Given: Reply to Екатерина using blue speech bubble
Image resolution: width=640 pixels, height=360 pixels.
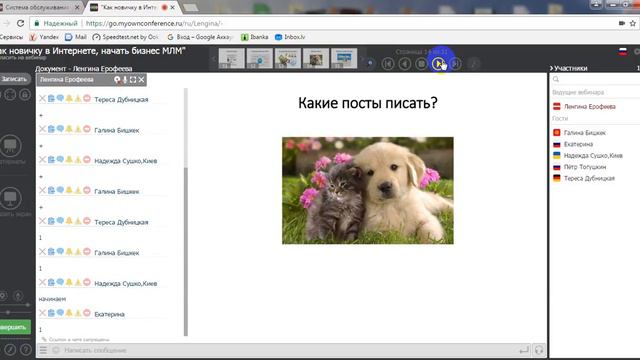Looking at the screenshot, I should 60,313.
